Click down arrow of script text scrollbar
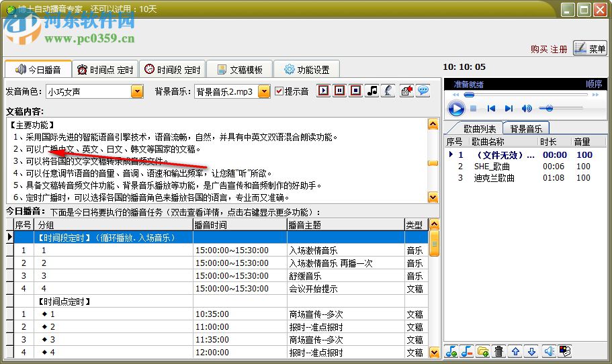The height and width of the screenshot is (364, 612). (x=433, y=197)
